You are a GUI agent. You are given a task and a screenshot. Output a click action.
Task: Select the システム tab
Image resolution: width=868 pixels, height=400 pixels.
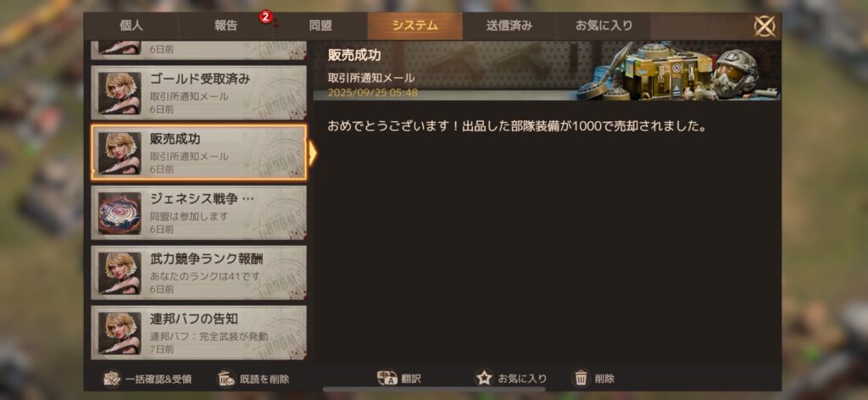pos(415,26)
